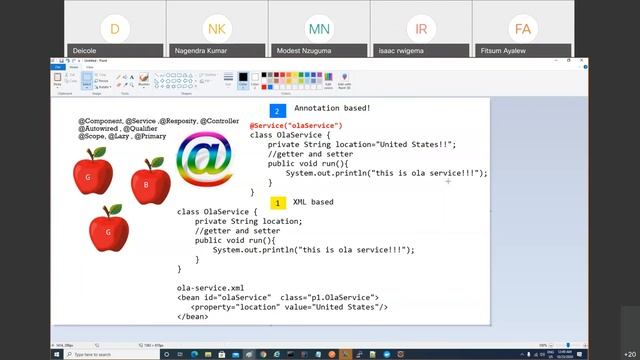Select the Color picker eyedropper tool
This screenshot has height=360, width=640.
[x=125, y=84]
